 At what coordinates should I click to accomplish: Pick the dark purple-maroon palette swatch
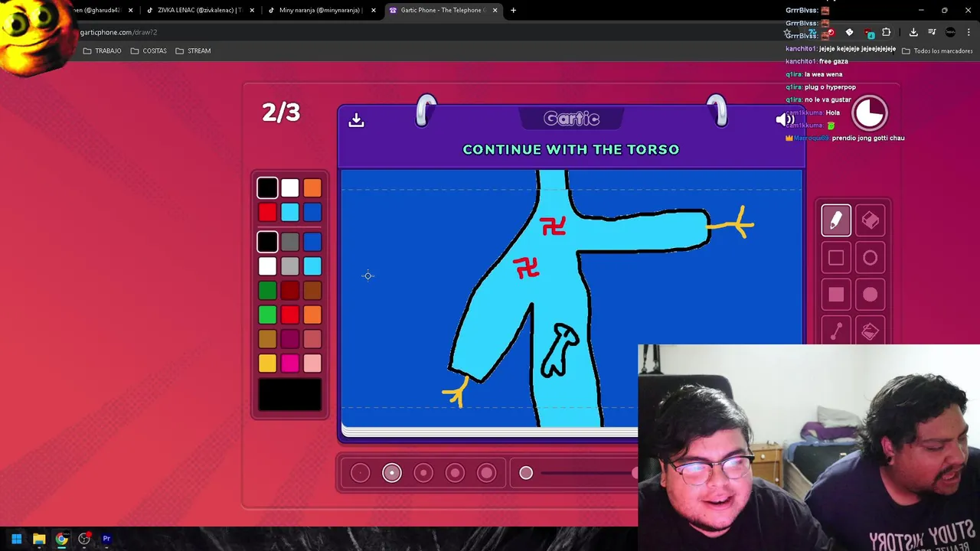289,339
